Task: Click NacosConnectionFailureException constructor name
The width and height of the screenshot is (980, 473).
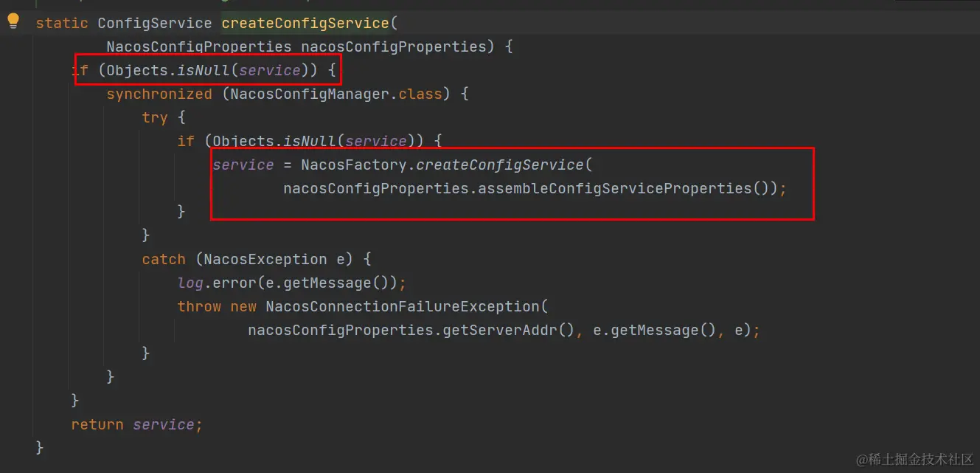Action: coord(403,306)
